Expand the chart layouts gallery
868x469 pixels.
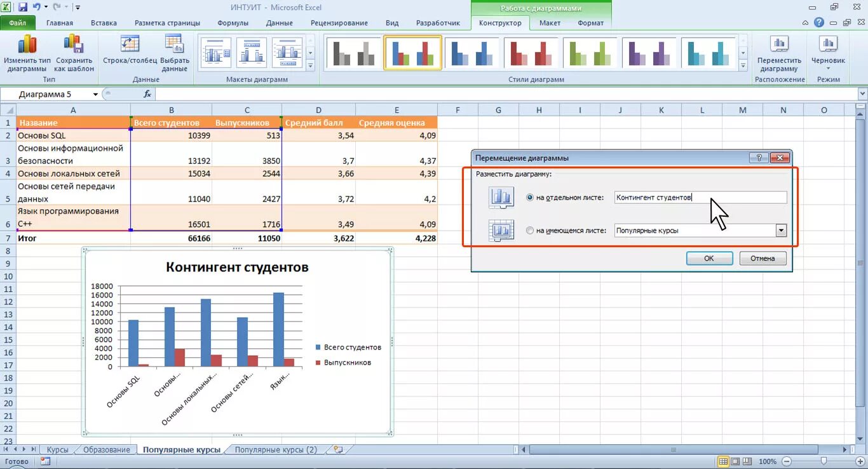click(x=311, y=65)
